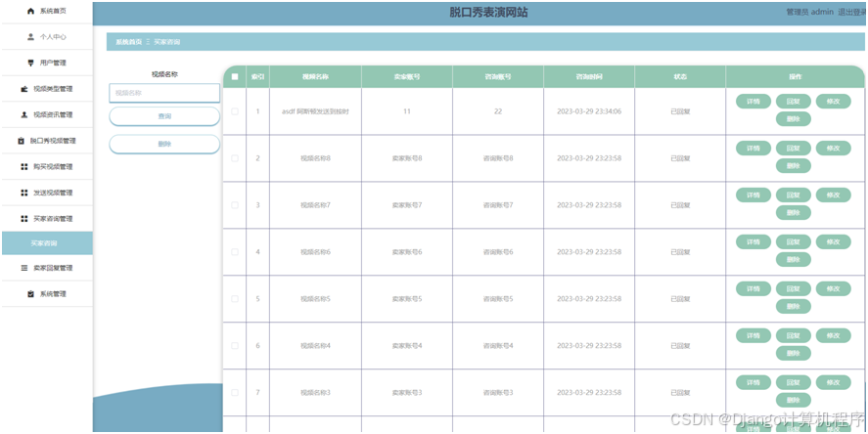Select the highlighted 买家咨询 submenu item
Screen dimensions: 868x434
click(47, 243)
